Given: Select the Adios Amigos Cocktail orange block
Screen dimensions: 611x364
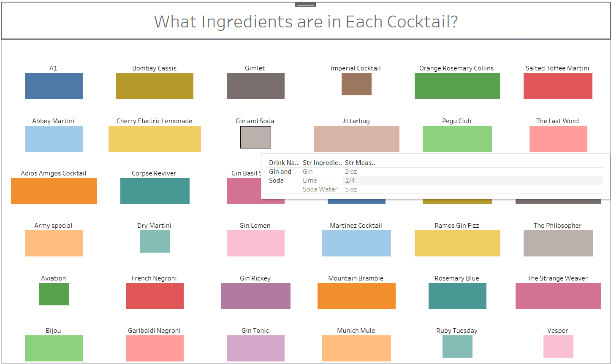Looking at the screenshot, I should (54, 191).
